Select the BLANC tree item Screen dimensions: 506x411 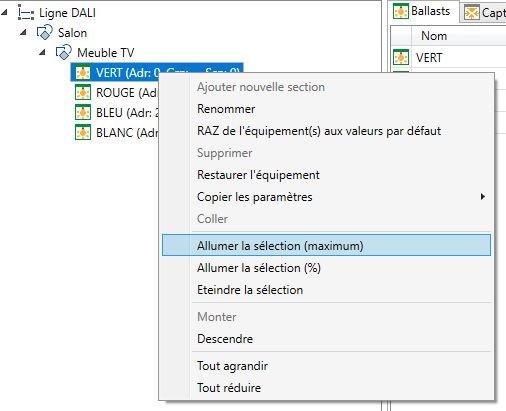point(117,132)
